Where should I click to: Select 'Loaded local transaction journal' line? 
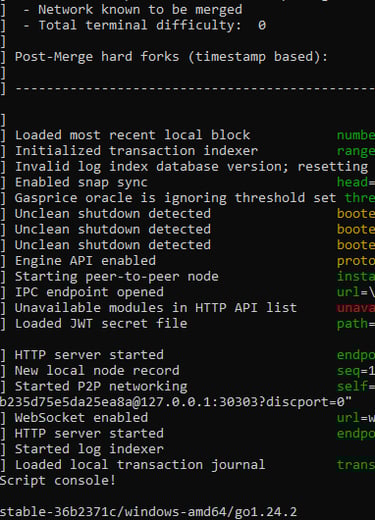coord(140,465)
